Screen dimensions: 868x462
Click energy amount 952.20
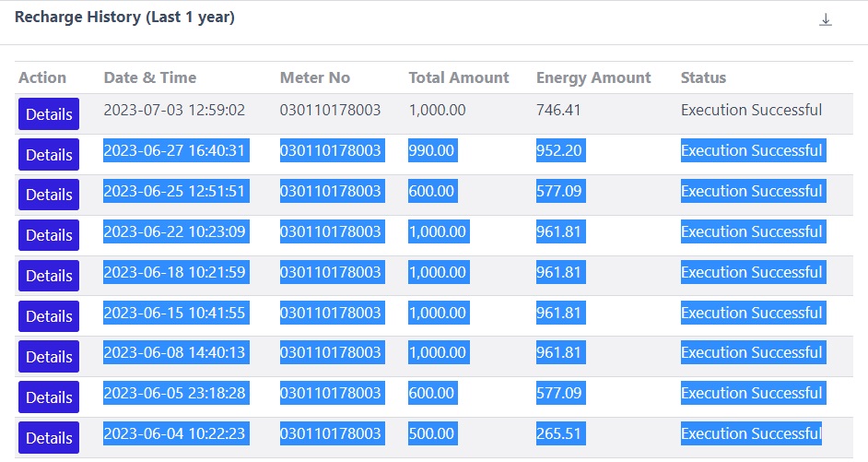pyautogui.click(x=561, y=150)
